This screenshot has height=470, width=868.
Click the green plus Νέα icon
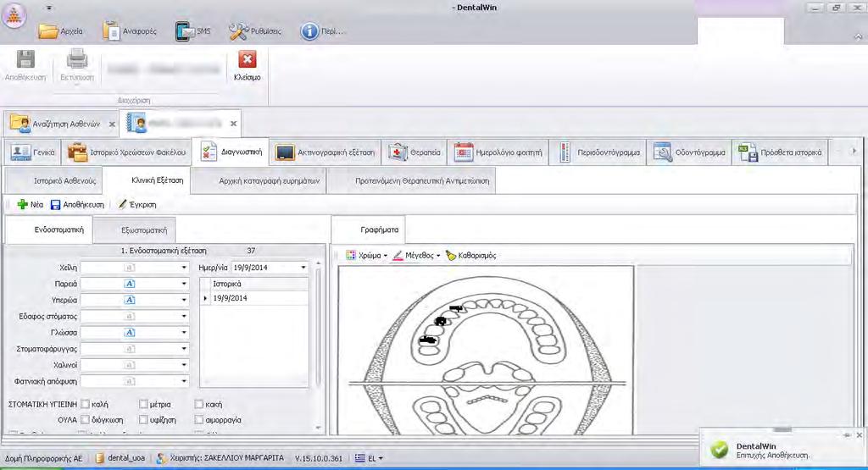[23, 205]
